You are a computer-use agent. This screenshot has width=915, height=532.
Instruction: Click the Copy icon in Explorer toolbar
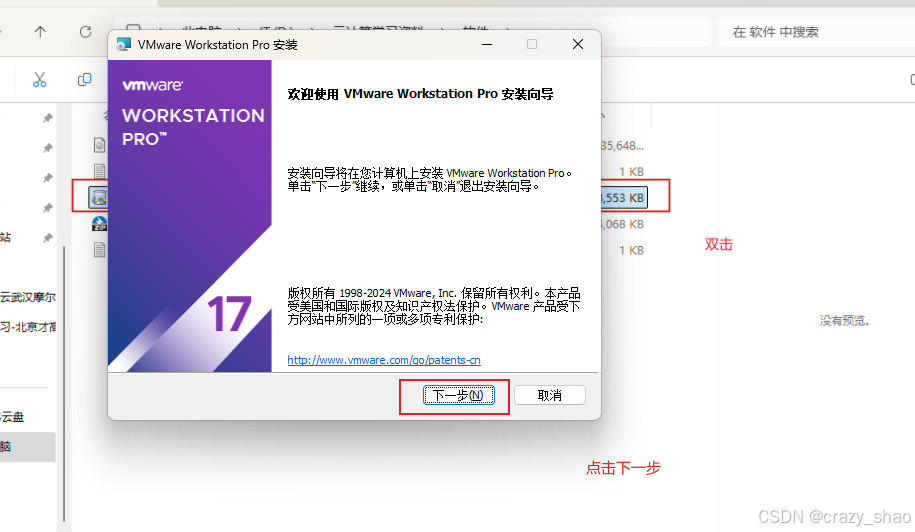[x=85, y=79]
